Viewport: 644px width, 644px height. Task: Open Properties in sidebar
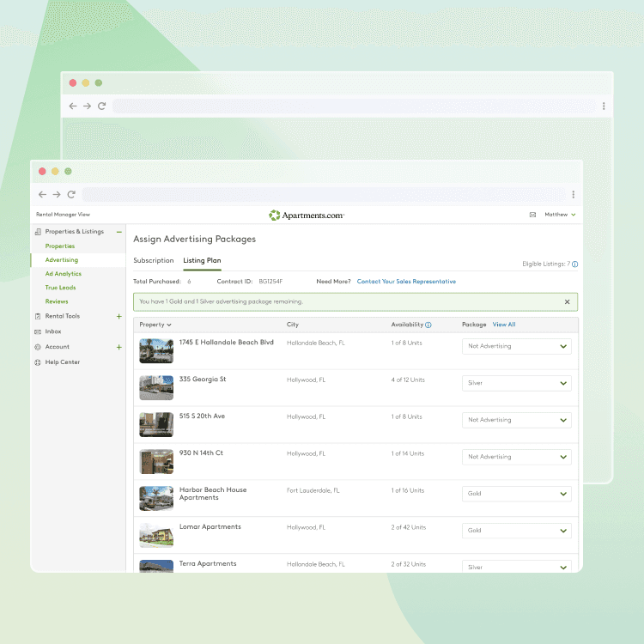click(60, 246)
